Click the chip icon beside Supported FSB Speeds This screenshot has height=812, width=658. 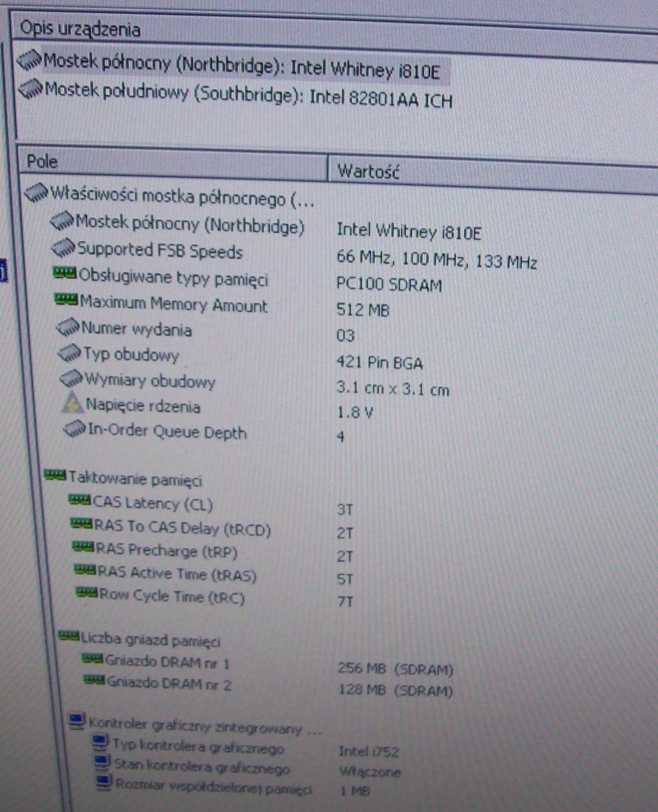click(64, 248)
